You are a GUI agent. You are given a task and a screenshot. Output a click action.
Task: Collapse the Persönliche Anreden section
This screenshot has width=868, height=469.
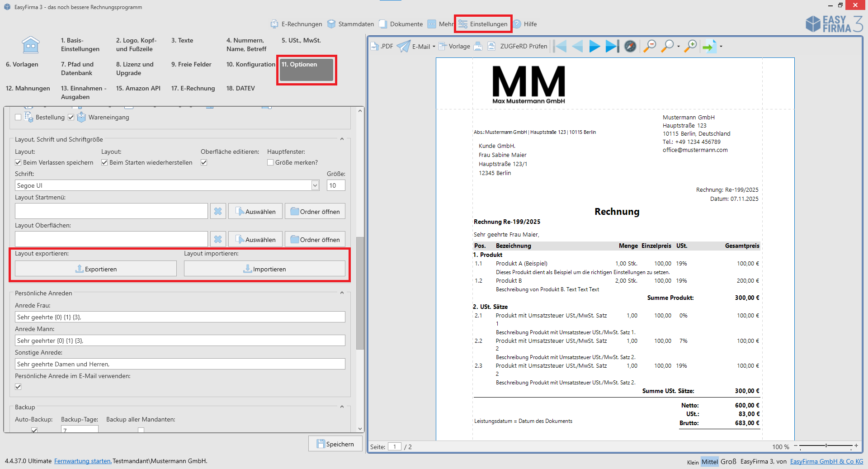coord(342,293)
